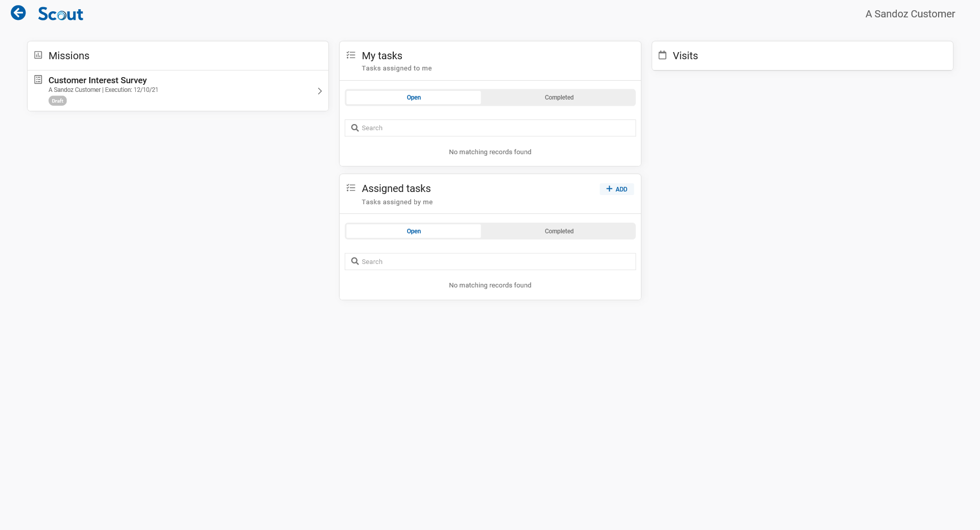Add a new assigned task

[616, 189]
